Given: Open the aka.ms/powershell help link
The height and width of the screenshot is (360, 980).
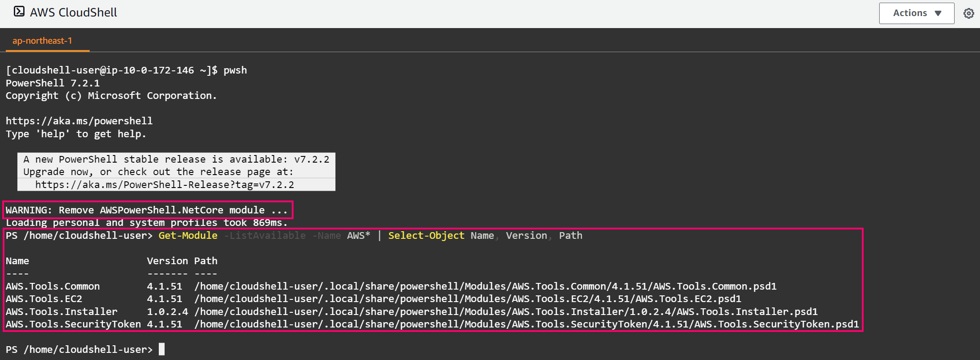Looking at the screenshot, I should pos(79,121).
